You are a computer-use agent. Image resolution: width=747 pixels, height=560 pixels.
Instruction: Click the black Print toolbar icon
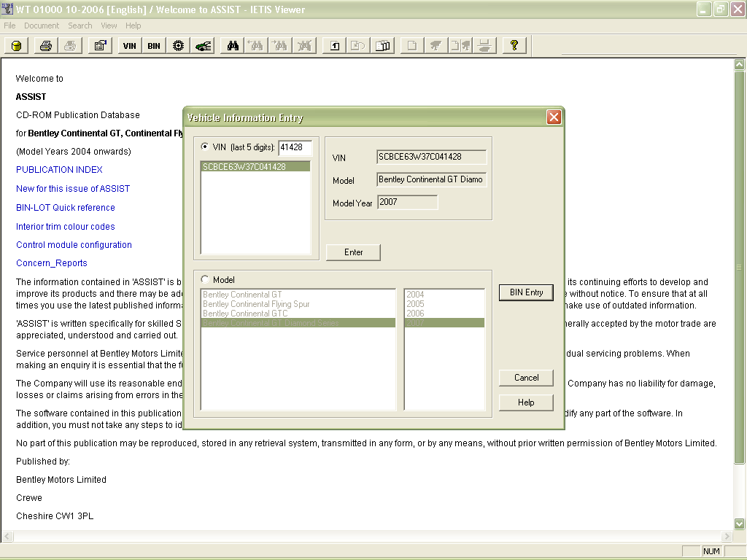46,46
